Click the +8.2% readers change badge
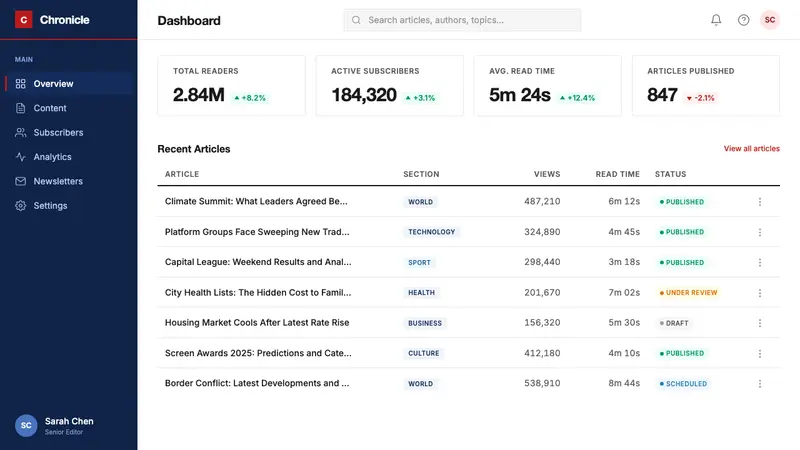800x450 pixels. 250,98
